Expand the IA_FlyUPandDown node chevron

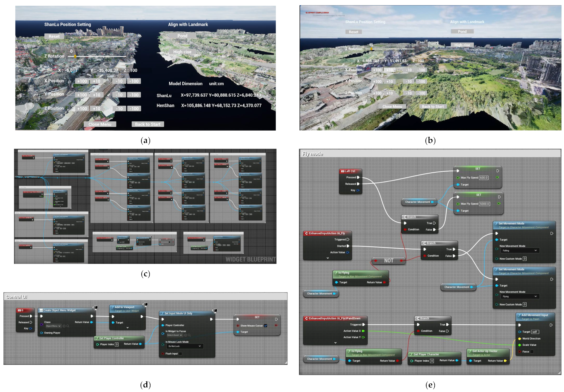click(x=335, y=343)
